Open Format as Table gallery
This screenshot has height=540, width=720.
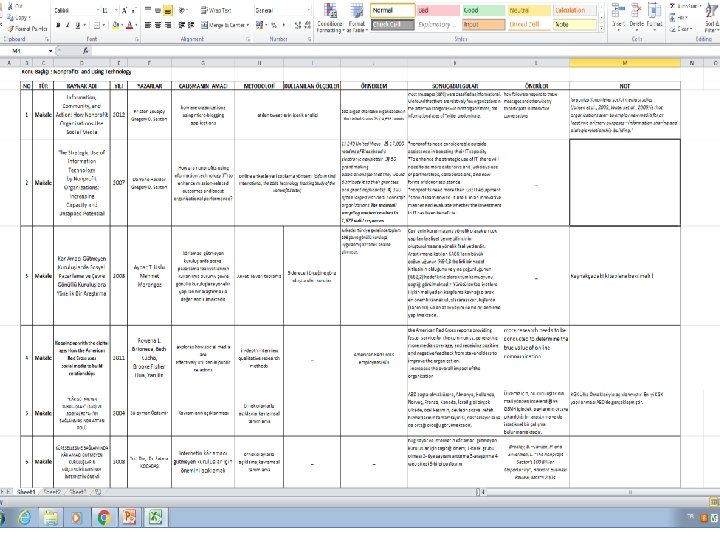coord(357,17)
